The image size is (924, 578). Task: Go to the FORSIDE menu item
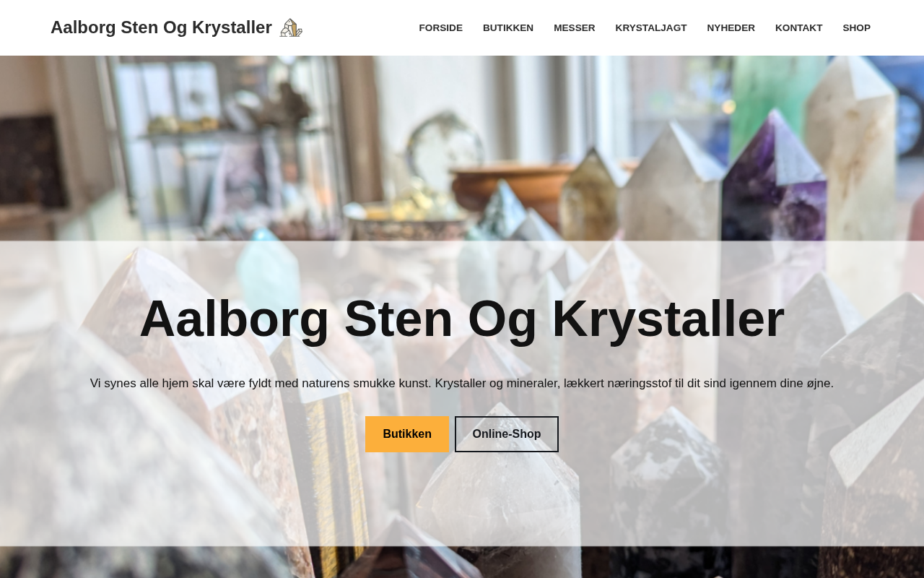pyautogui.click(x=440, y=28)
